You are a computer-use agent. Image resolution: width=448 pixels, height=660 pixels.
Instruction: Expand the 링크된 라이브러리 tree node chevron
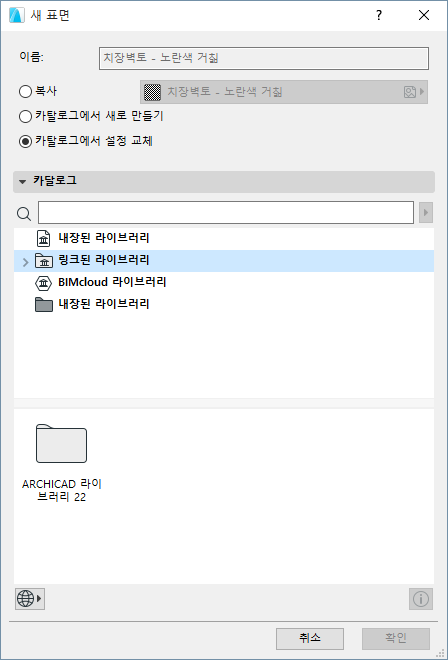tap(25, 262)
